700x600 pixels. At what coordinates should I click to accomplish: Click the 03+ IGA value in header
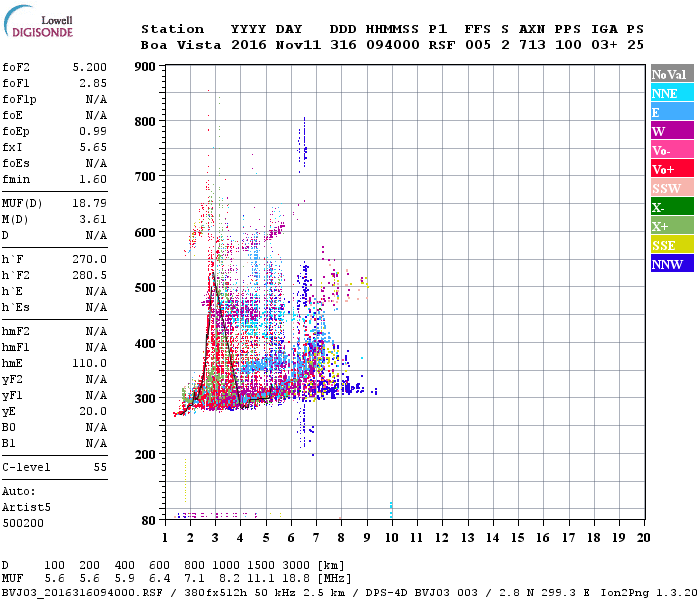[604, 45]
